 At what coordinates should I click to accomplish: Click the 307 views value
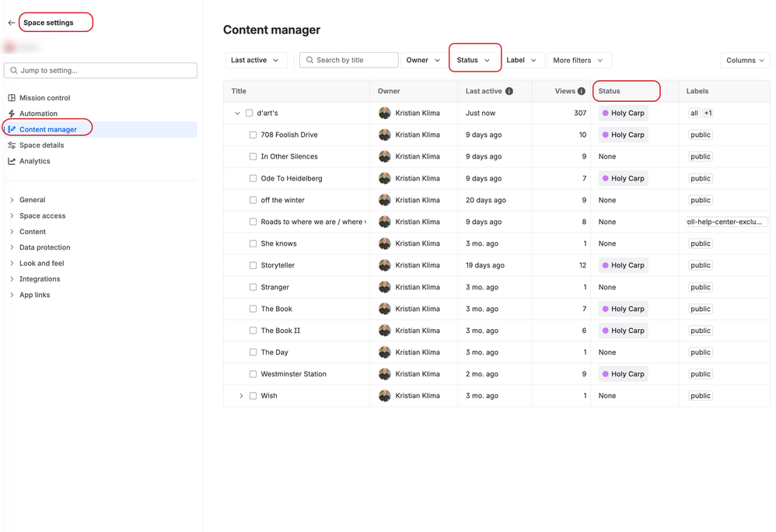point(580,114)
